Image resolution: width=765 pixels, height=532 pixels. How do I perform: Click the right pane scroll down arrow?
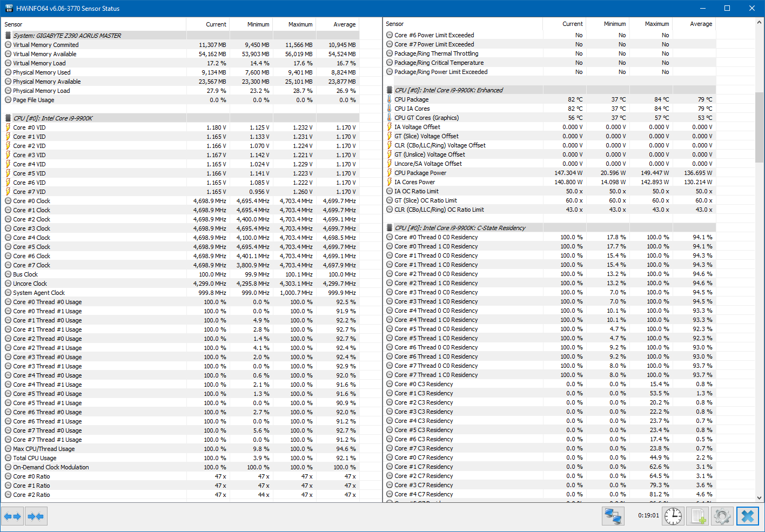[760, 498]
